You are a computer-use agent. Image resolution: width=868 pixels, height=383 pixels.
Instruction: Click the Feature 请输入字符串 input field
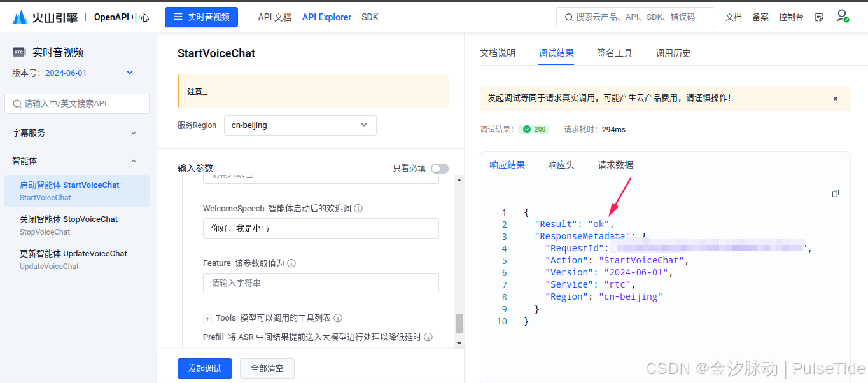tap(321, 283)
